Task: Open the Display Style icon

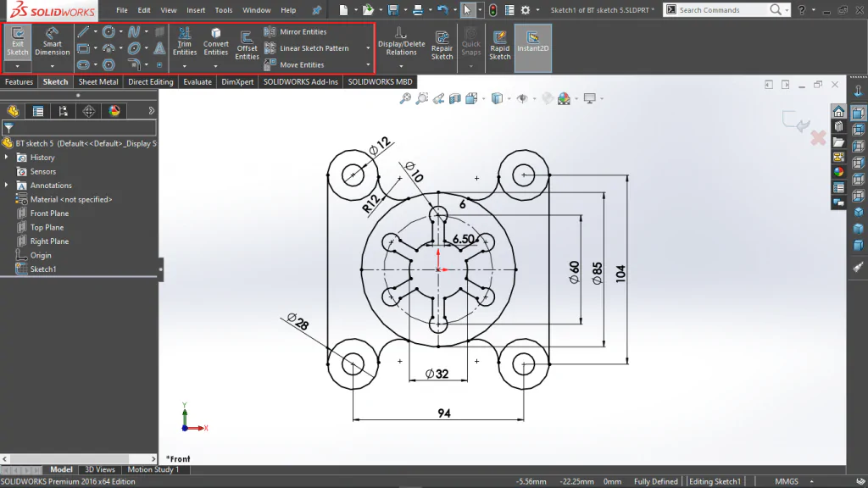Action: [x=497, y=98]
